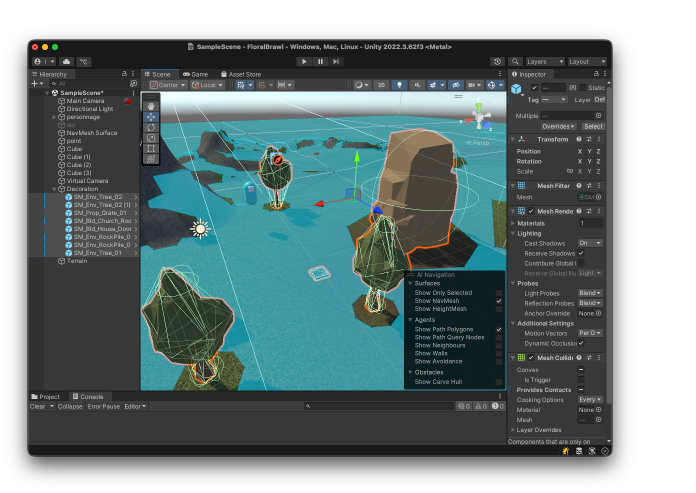This screenshot has width=696, height=493.
Task: Toggle 2D scene view mode
Action: (x=381, y=85)
